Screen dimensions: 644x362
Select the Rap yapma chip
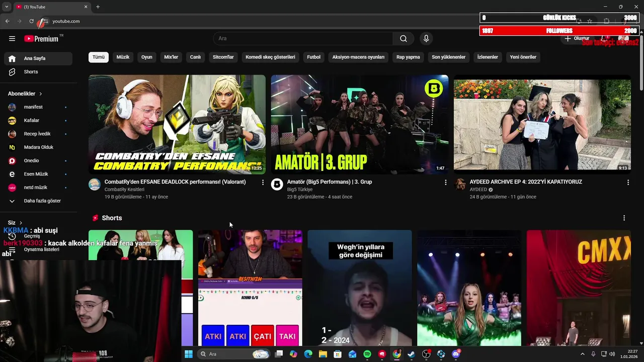(x=408, y=57)
